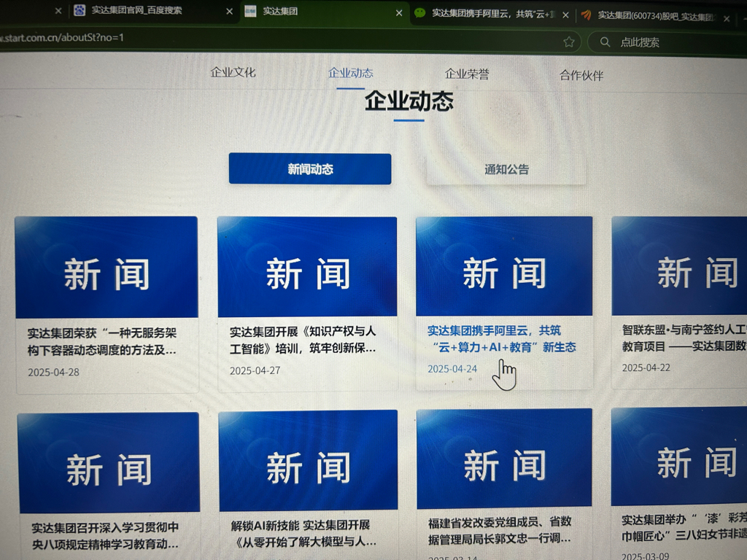Open news thumbnail dated 2025-04-27
Viewport: 747px width, 560px height.
[307, 267]
